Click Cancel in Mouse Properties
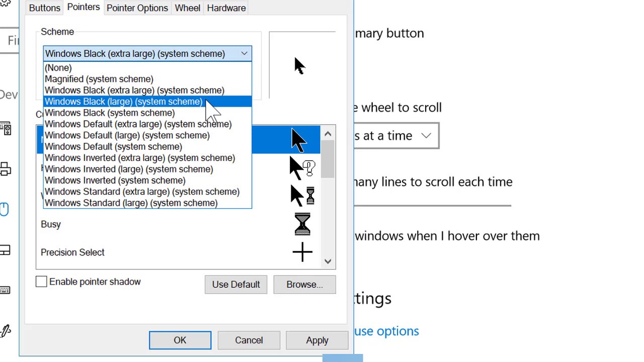644x362 pixels. (x=249, y=340)
